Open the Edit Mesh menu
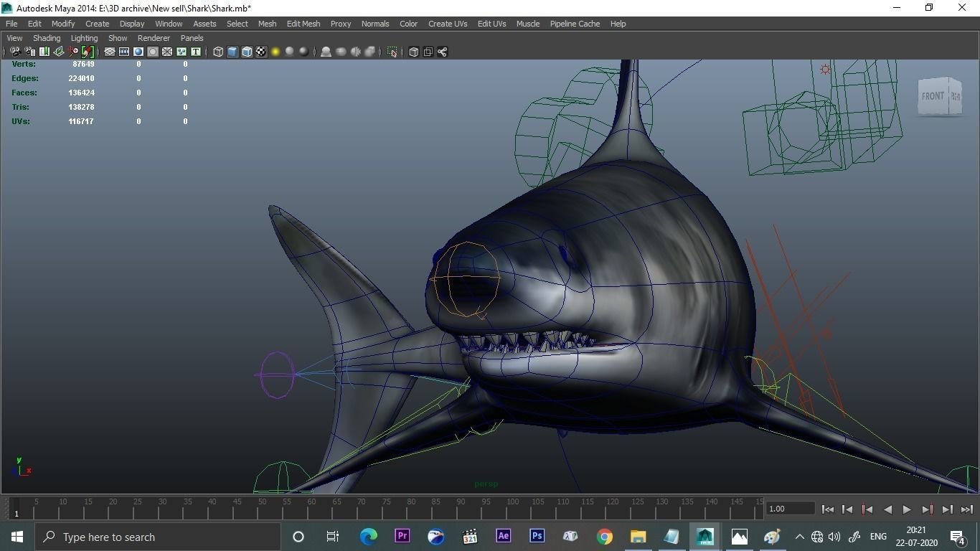The image size is (980, 551). pyautogui.click(x=303, y=24)
